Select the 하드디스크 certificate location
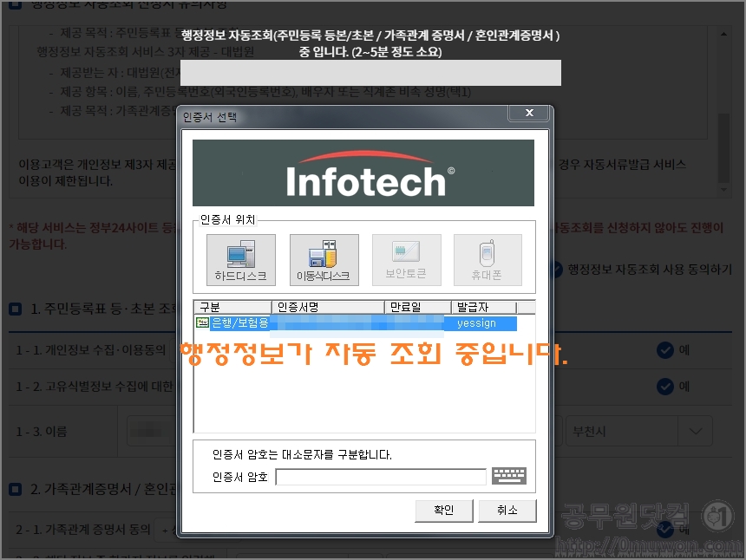The width and height of the screenshot is (746, 560). [x=241, y=259]
